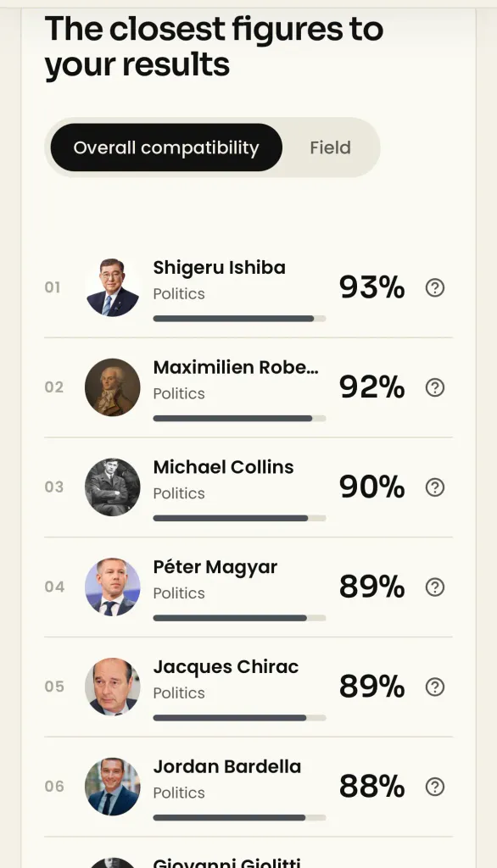Screen dimensions: 497x868
Task: Click Péter Magyar's profile photo
Action: tap(113, 587)
